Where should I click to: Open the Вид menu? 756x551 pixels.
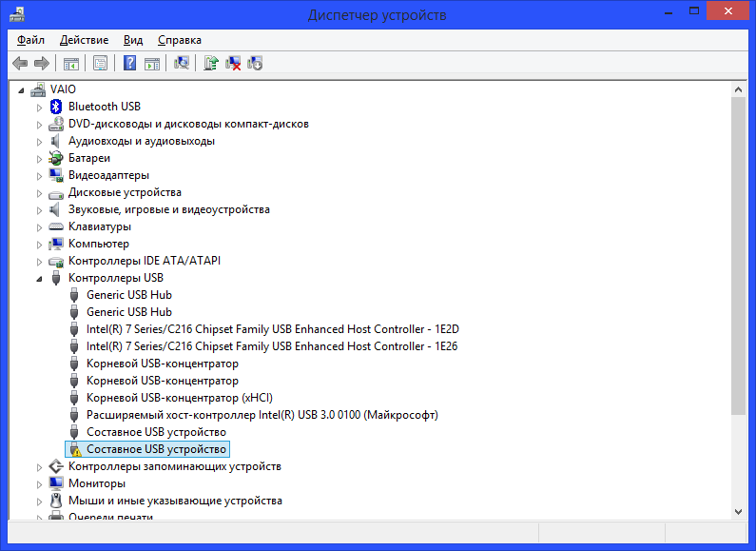pyautogui.click(x=133, y=40)
